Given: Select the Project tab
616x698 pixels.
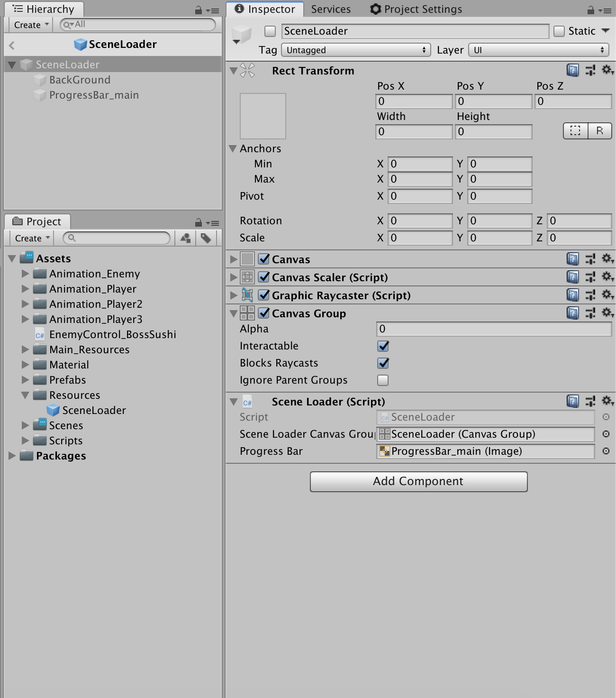Looking at the screenshot, I should pos(37,221).
